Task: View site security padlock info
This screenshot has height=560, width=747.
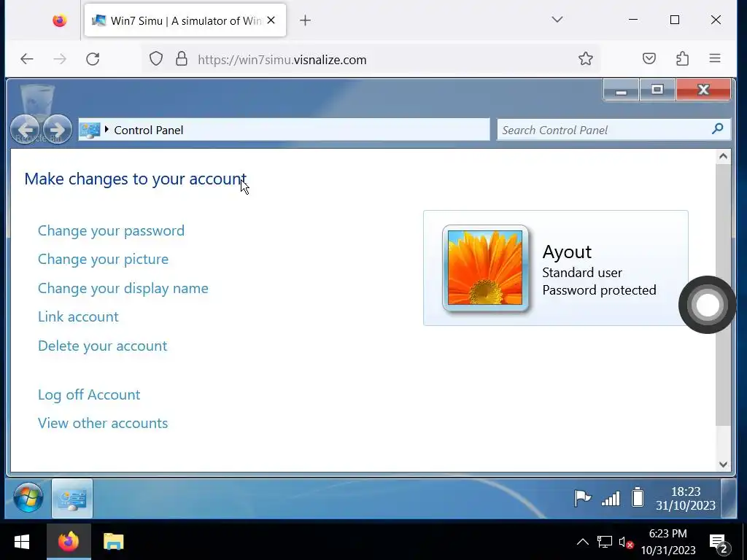Action: pyautogui.click(x=182, y=59)
